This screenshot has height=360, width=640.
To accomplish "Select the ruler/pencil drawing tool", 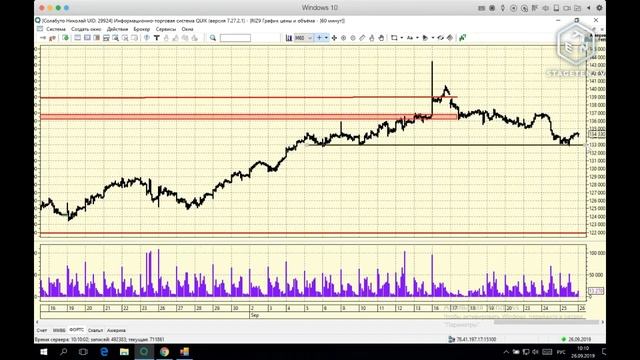I will click(362, 38).
